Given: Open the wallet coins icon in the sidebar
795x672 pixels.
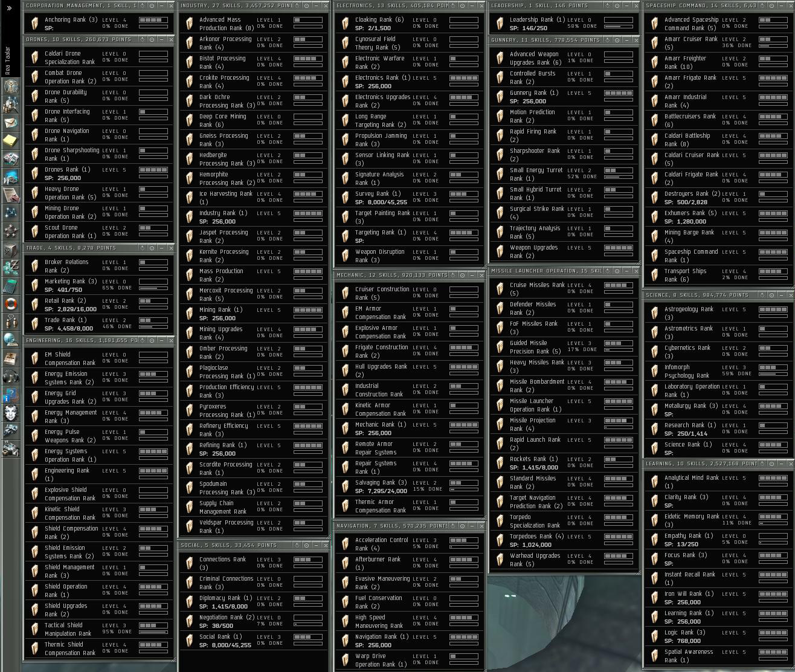Looking at the screenshot, I should [x=11, y=267].
